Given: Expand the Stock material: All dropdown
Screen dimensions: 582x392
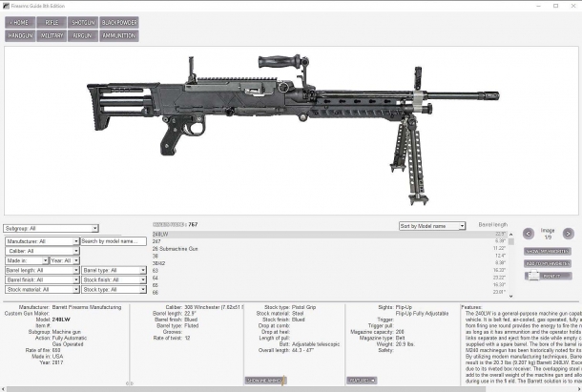Looking at the screenshot, I should click(42, 290).
